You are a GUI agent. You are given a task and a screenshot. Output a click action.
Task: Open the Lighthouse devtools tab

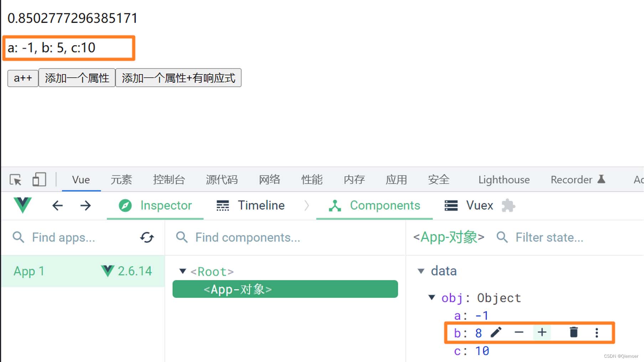pyautogui.click(x=504, y=179)
